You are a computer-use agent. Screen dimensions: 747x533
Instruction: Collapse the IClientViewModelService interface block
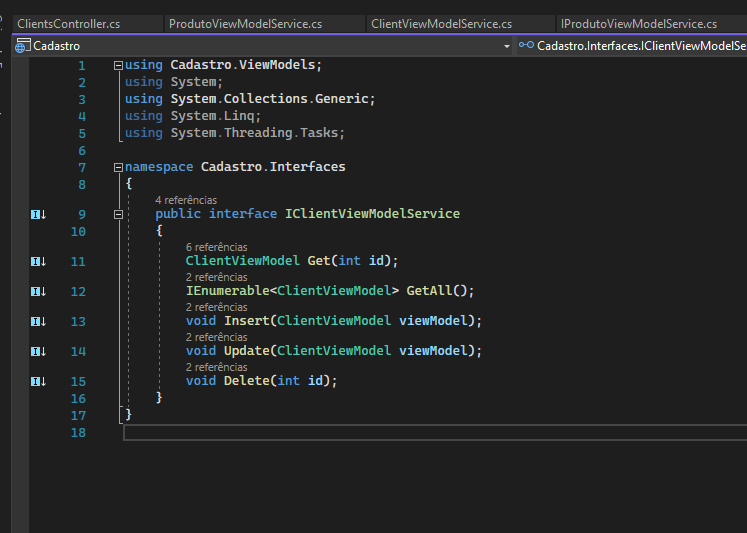pyautogui.click(x=118, y=214)
